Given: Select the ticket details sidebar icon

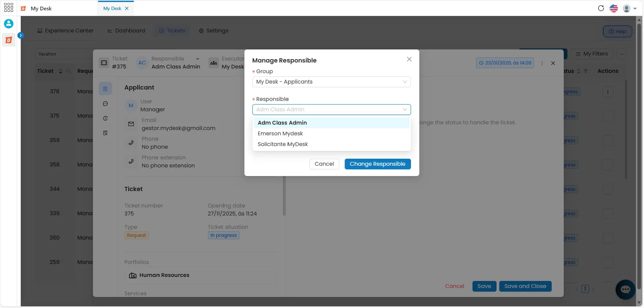Looking at the screenshot, I should click(x=105, y=89).
